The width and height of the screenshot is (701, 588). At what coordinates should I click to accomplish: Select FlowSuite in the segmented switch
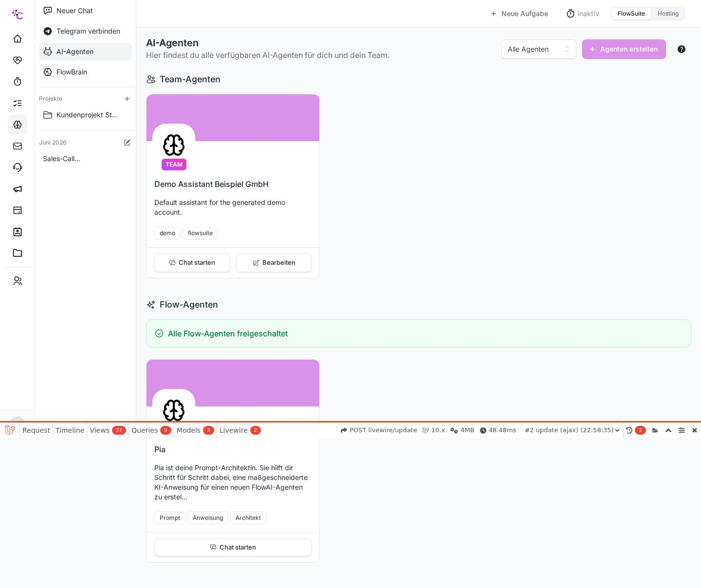click(x=631, y=14)
